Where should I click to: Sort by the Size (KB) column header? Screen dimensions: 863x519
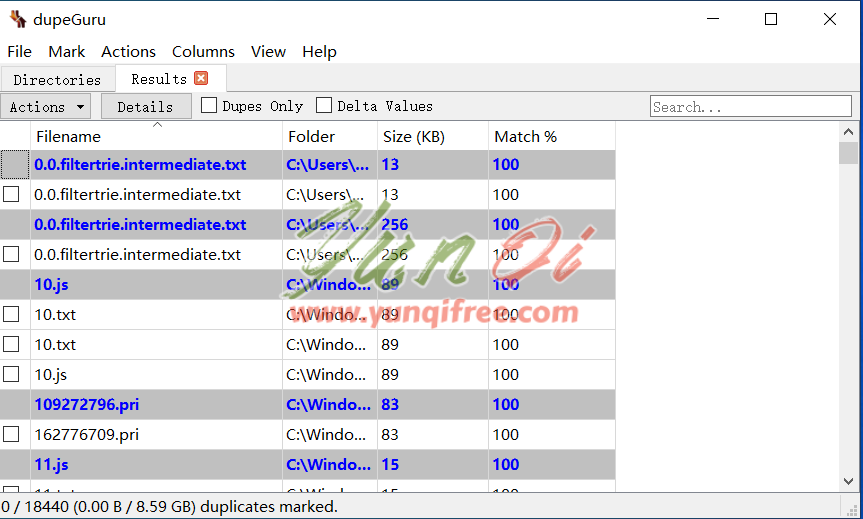[x=433, y=136]
